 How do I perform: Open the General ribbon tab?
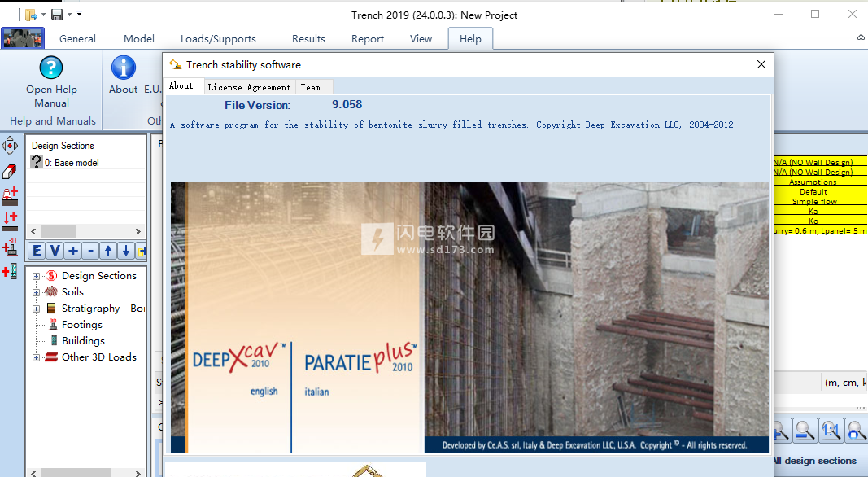77,39
